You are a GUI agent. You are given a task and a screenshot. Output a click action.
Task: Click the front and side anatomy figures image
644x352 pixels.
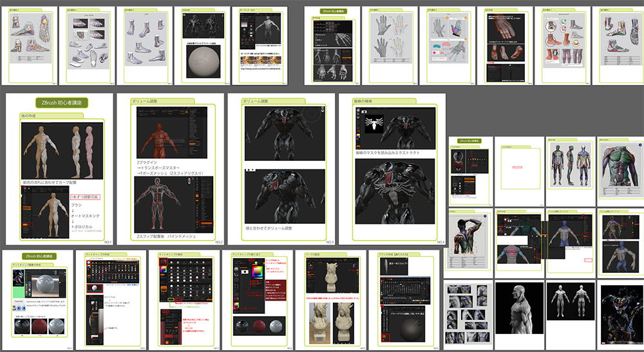coord(62,151)
